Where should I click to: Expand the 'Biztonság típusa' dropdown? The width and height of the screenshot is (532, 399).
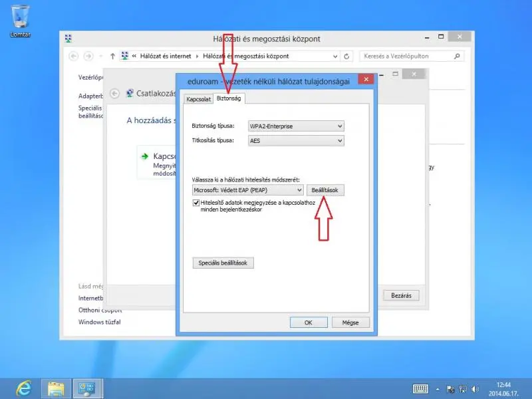click(x=295, y=126)
